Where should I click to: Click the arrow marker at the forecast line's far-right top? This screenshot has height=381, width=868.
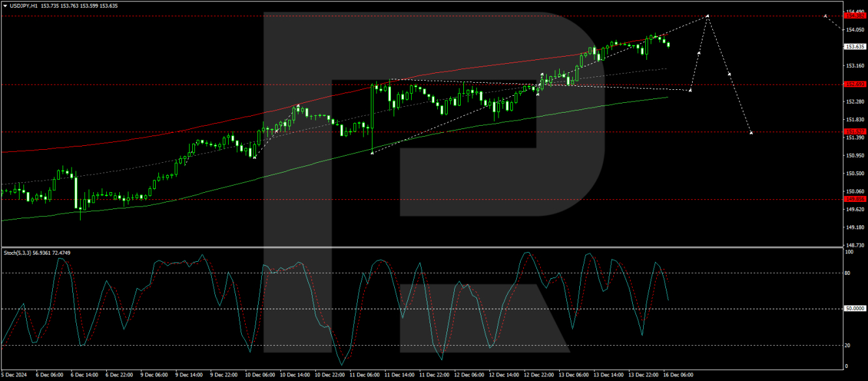[x=825, y=16]
